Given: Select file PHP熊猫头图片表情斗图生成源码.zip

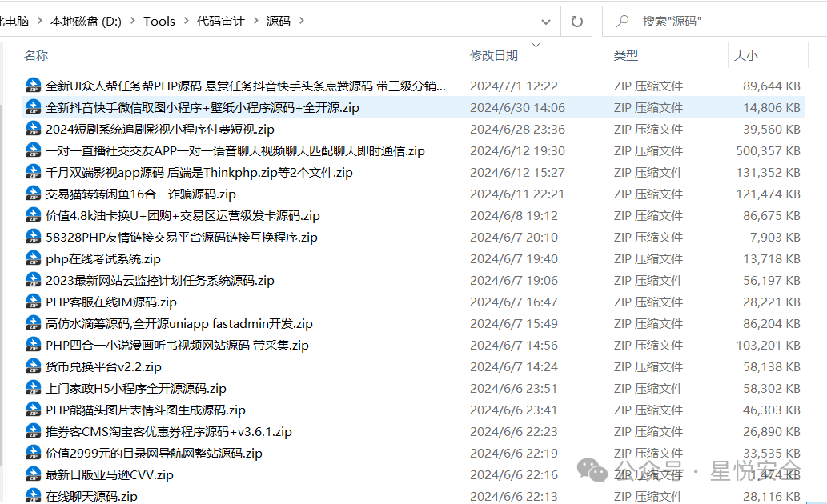Looking at the screenshot, I should pyautogui.click(x=146, y=410).
